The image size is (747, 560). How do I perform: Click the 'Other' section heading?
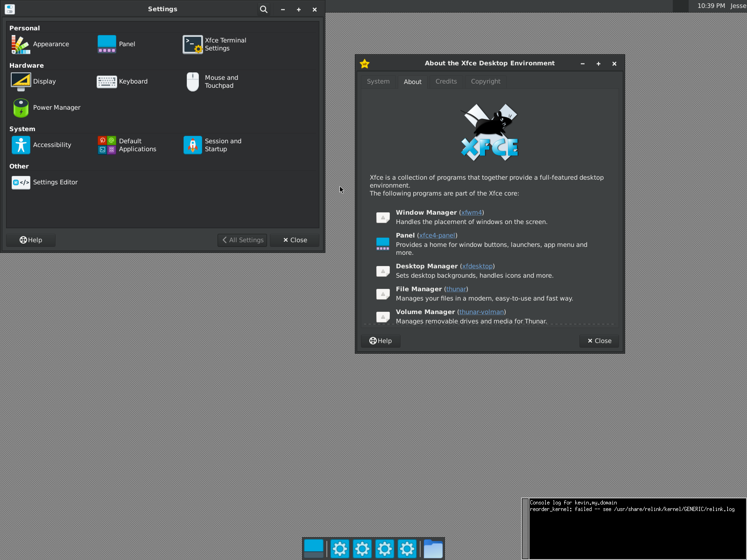[x=19, y=167]
